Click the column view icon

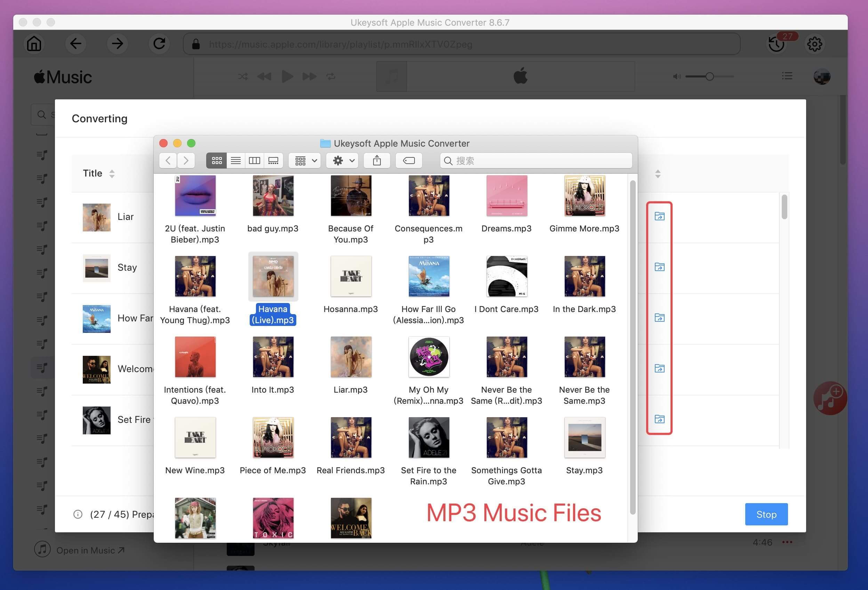255,160
